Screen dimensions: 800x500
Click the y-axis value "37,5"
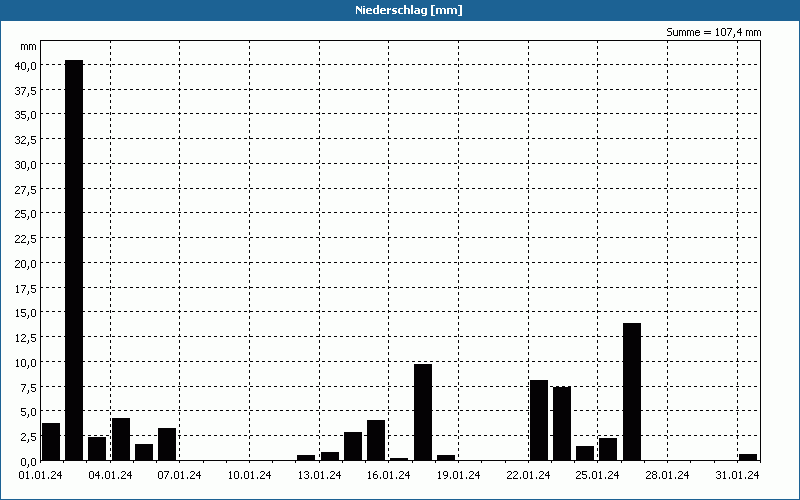(x=26, y=90)
